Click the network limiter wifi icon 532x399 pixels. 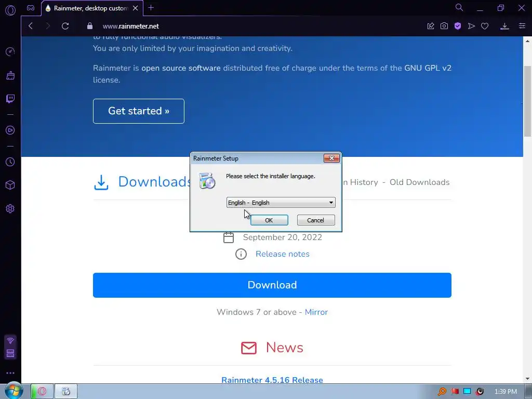coord(10,340)
